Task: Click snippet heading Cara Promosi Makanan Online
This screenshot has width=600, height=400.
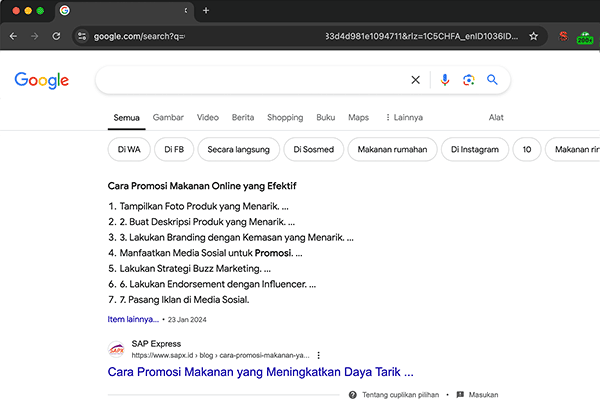Action: [x=202, y=186]
